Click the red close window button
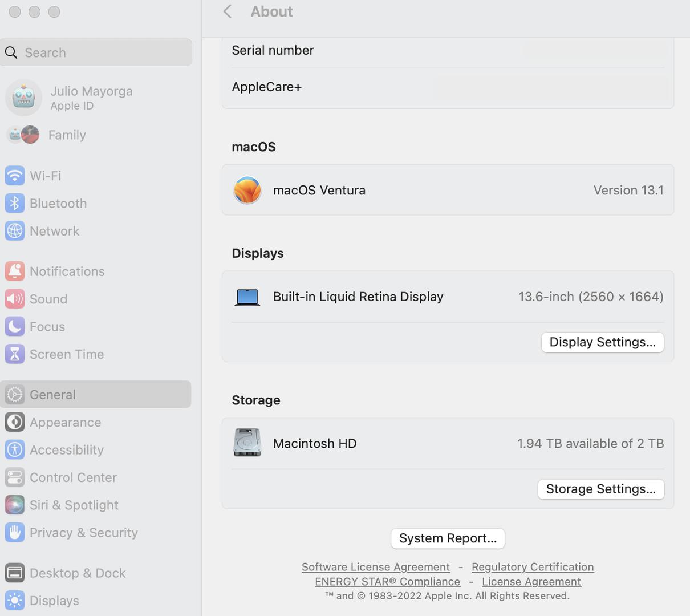This screenshot has width=690, height=616. (x=15, y=11)
